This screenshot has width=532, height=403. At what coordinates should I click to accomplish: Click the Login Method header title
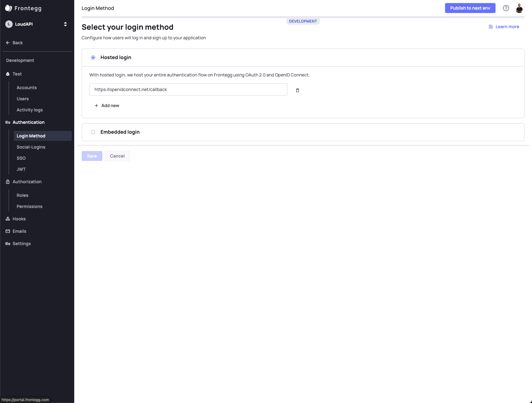(98, 8)
